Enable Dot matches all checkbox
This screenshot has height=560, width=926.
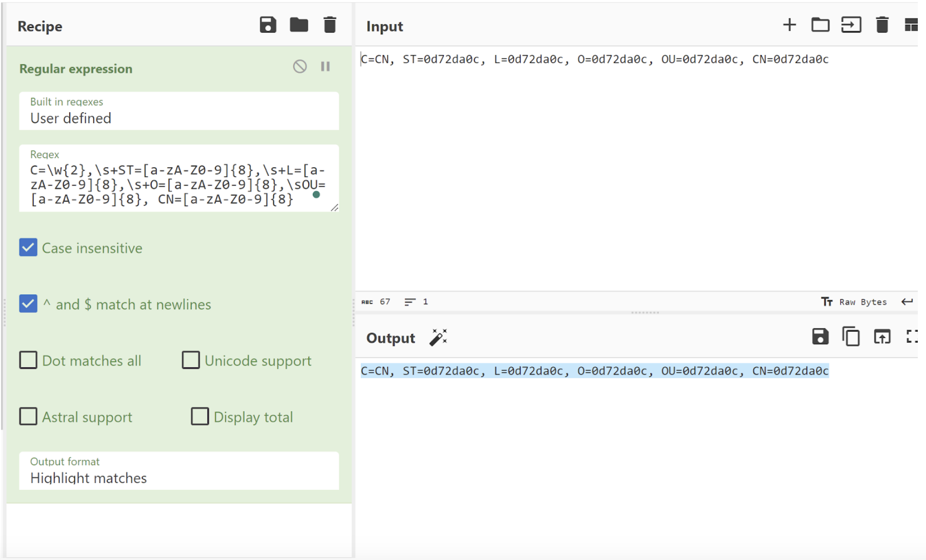[x=28, y=361]
